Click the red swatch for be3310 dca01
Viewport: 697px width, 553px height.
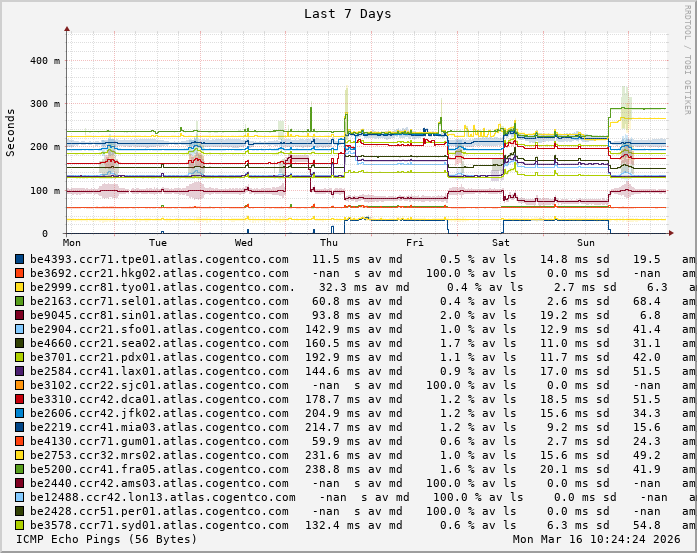click(20, 399)
